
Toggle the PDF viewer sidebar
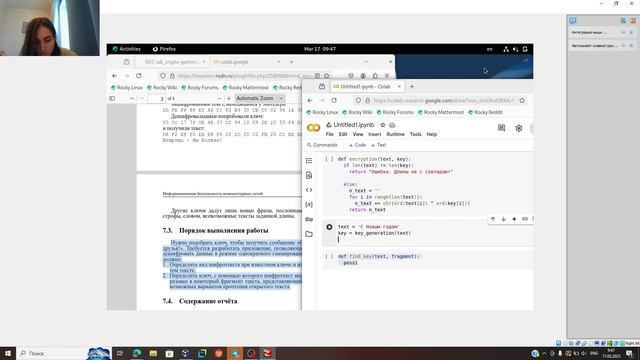point(112,98)
